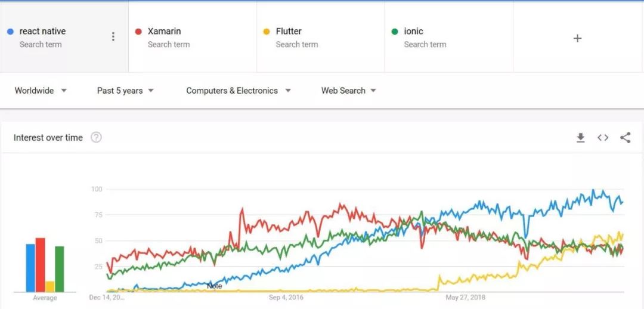Click the green ionic average bar
644x309 pixels.
point(60,269)
